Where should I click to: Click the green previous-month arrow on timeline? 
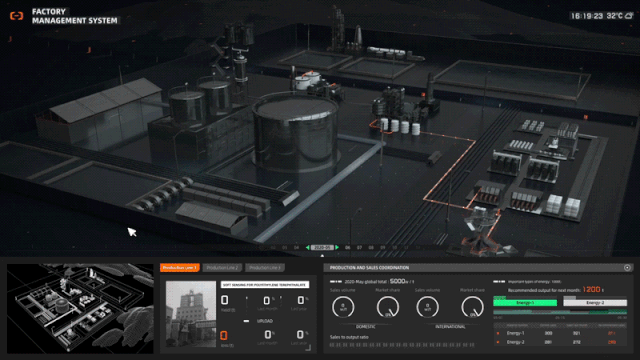tap(308, 247)
